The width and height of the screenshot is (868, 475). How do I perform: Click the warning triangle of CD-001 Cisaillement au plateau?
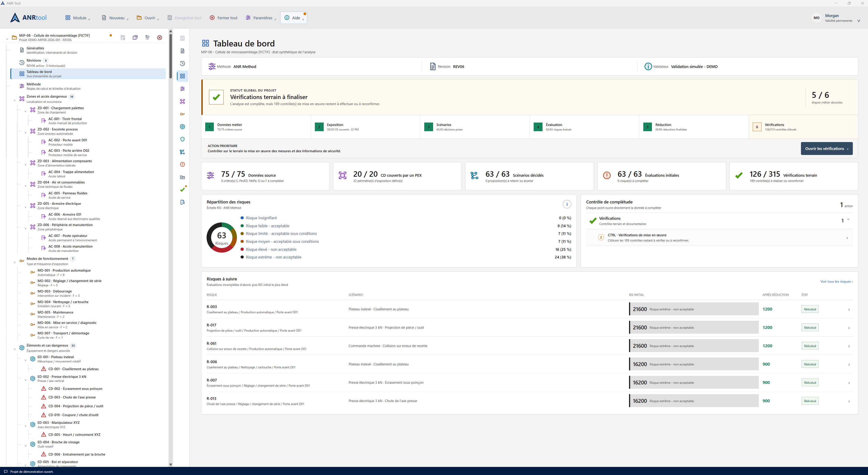(43, 369)
